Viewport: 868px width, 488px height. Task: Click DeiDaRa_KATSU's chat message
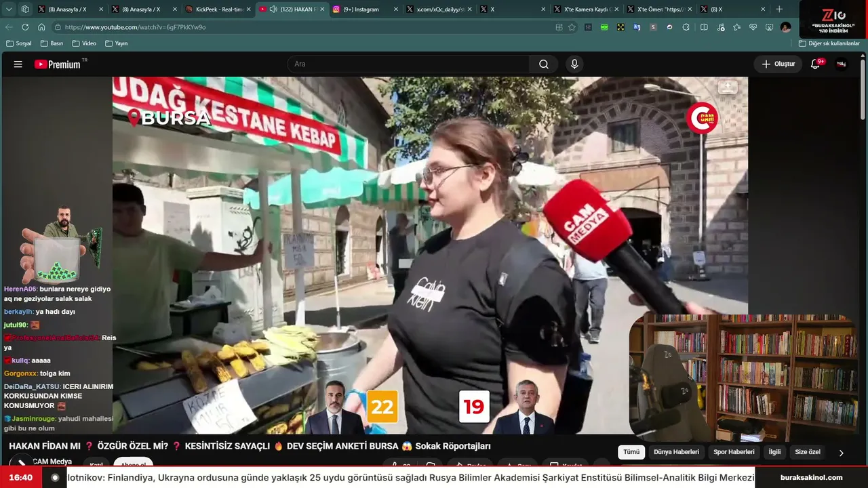pos(59,396)
